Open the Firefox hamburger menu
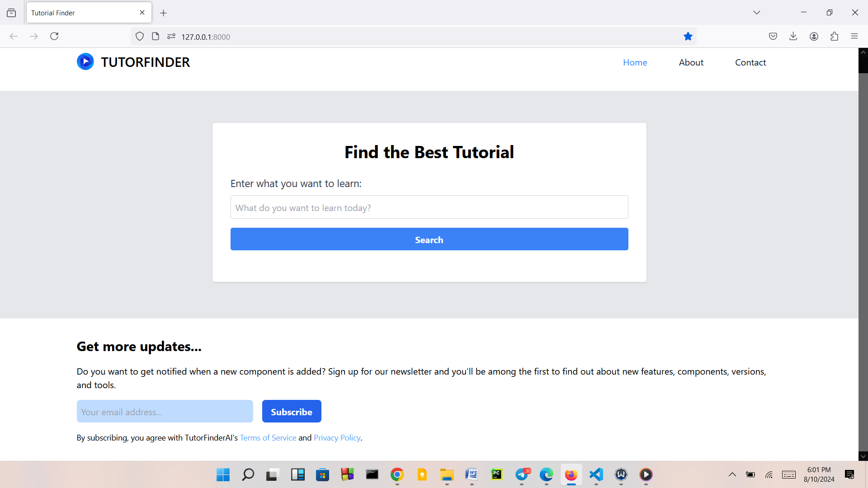This screenshot has height=488, width=868. point(854,37)
